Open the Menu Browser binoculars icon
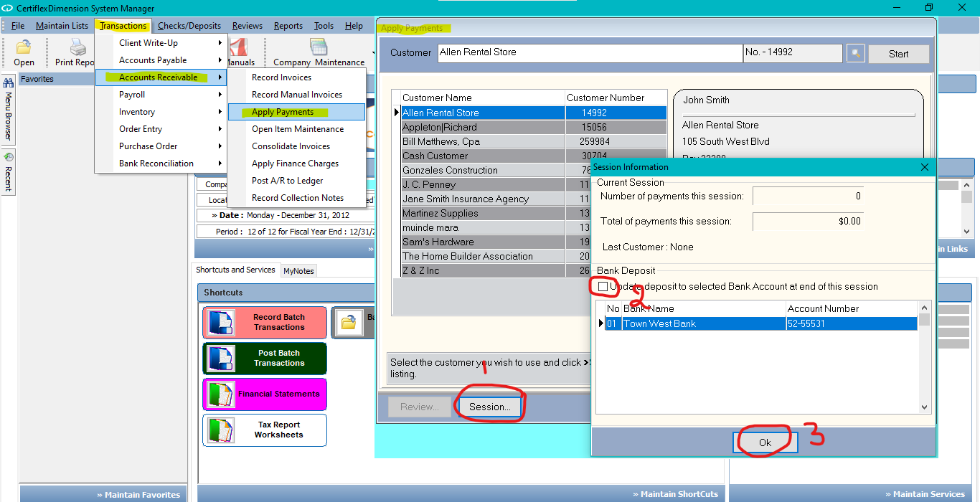 pos(8,82)
